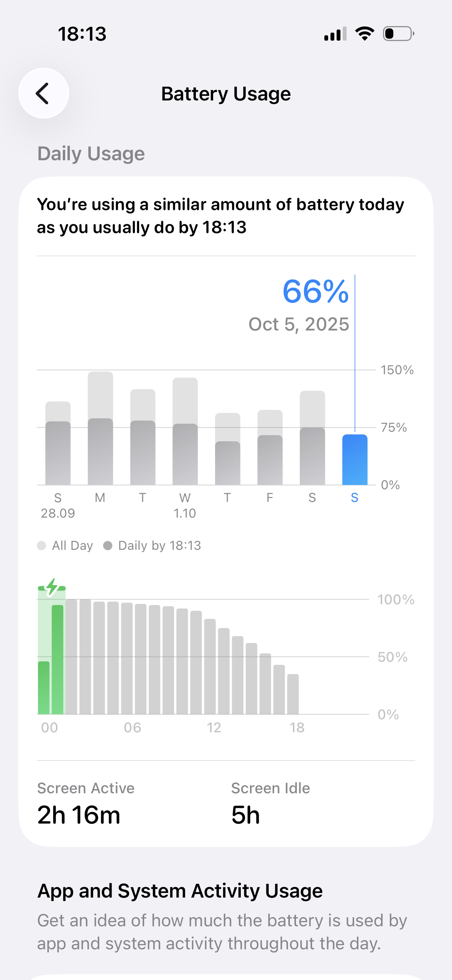Tap the All Day legend dot
452x980 pixels.
41,546
